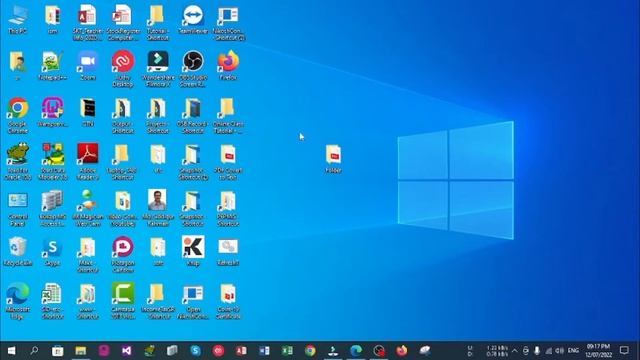Select the Microsoft Access file on desktop

[88, 22]
